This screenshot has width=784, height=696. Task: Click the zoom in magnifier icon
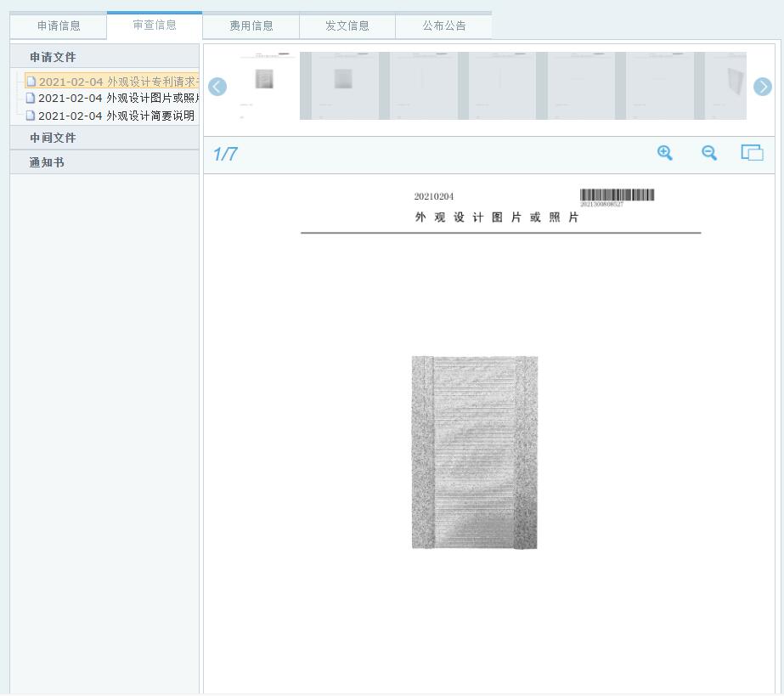665,153
